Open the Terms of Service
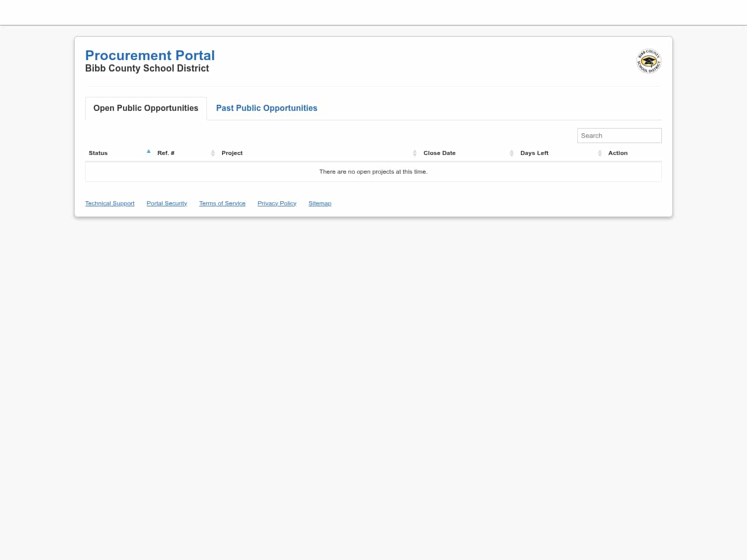This screenshot has height=560, width=747. 222,203
